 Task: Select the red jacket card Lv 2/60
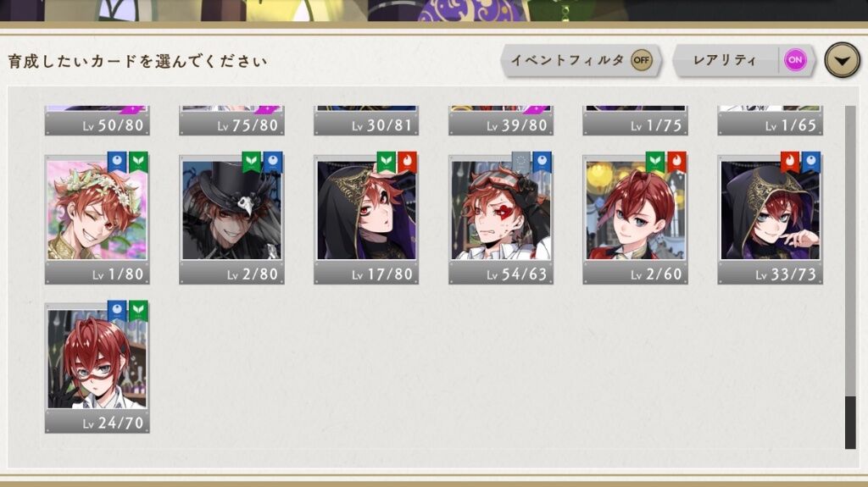click(635, 219)
